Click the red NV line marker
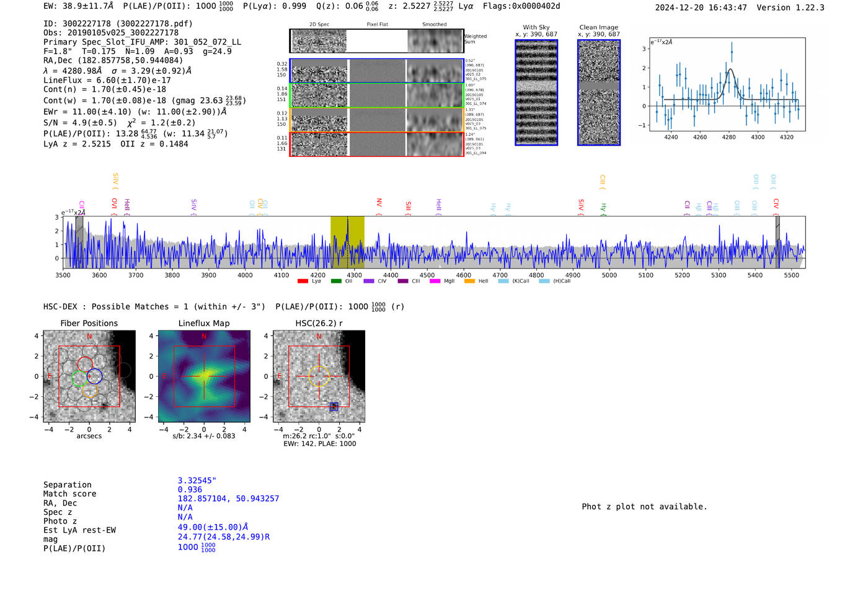Viewport: 868px width, 591px height. pos(379,207)
